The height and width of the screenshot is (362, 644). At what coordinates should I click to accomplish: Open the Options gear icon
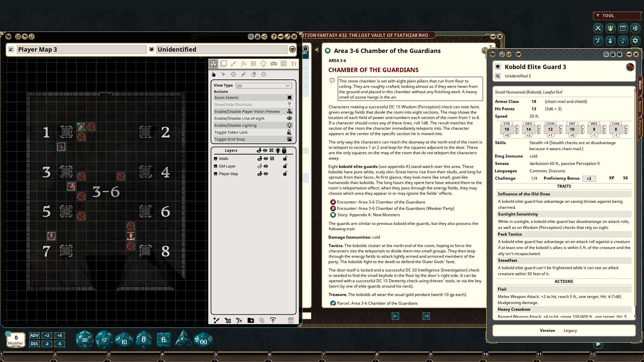[635, 41]
